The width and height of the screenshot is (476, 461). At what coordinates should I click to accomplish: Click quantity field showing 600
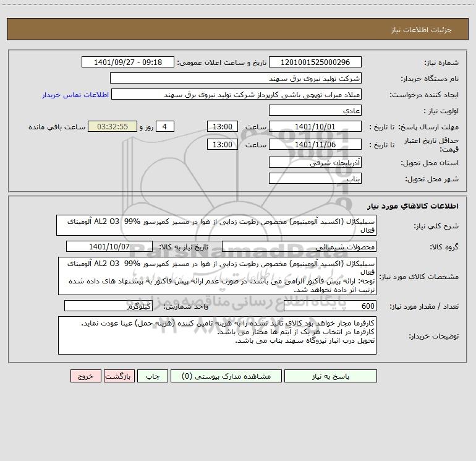(330, 306)
